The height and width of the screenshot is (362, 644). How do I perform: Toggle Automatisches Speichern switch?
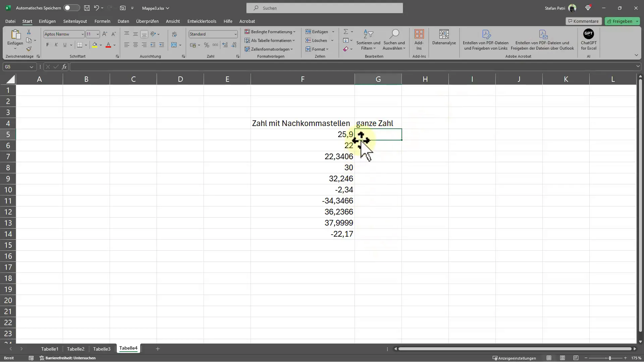tap(68, 8)
